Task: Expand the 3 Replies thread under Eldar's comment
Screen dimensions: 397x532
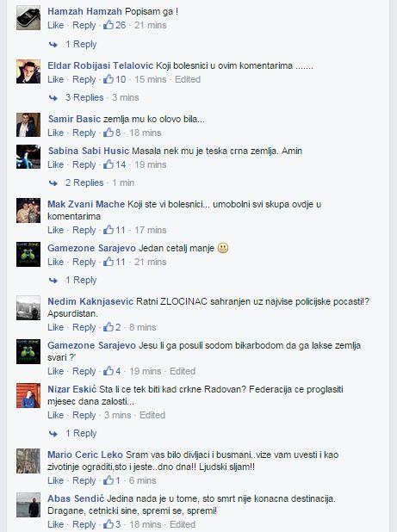Action: tap(84, 98)
